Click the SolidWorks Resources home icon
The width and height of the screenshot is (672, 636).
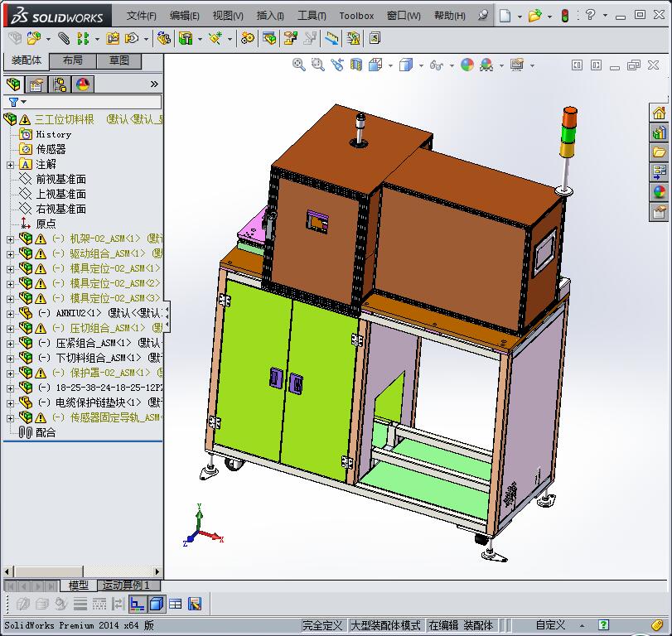659,113
